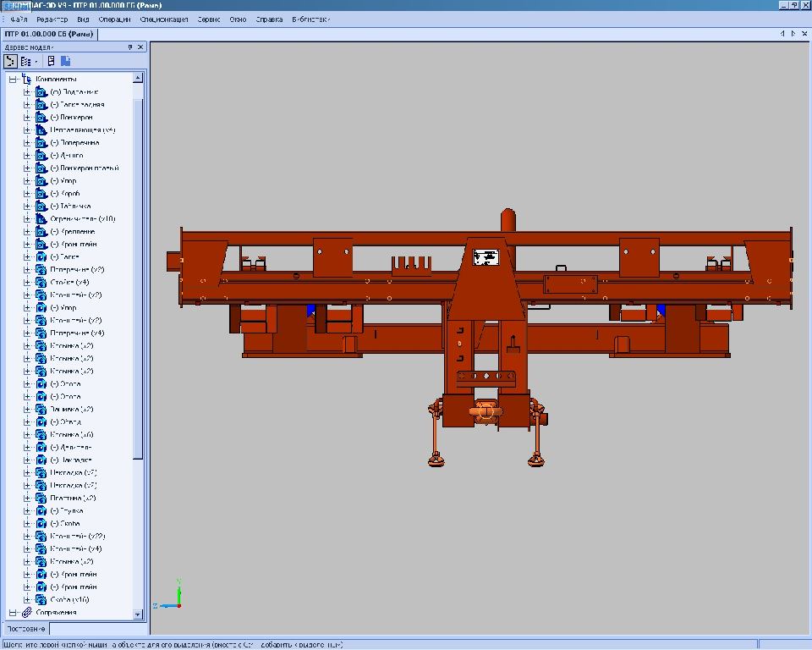Click the down arrow of tree scrollbar
This screenshot has height=650, width=812.
(139, 614)
